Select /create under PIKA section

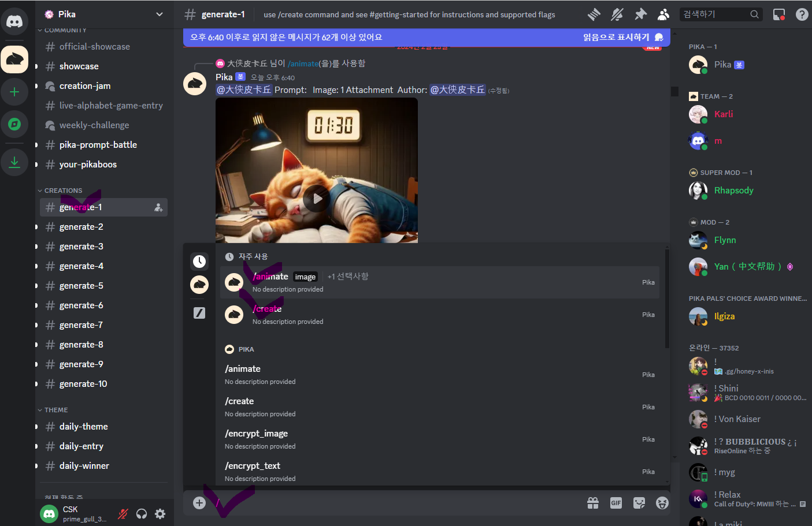coord(440,407)
